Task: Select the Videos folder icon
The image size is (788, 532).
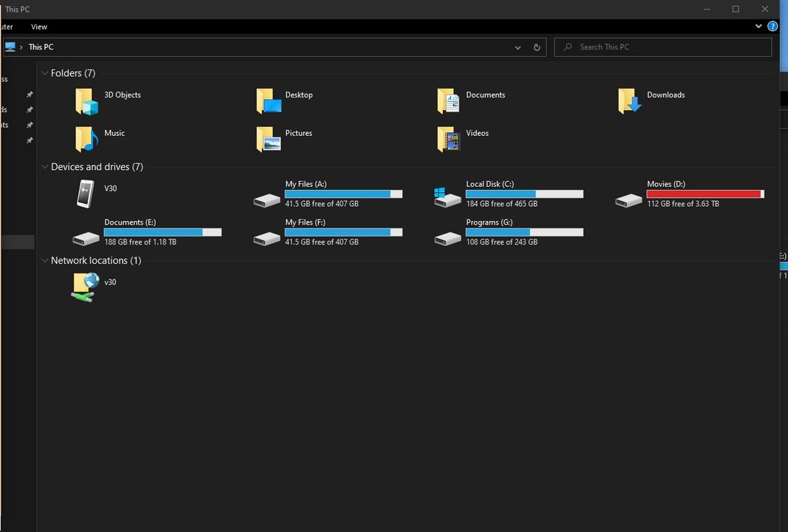Action: 449,139
